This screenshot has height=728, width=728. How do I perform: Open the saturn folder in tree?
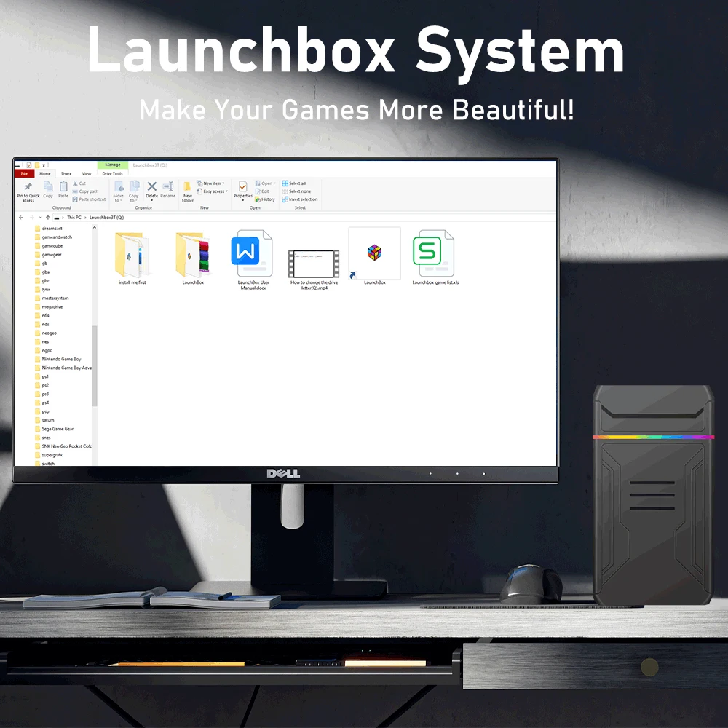44,420
